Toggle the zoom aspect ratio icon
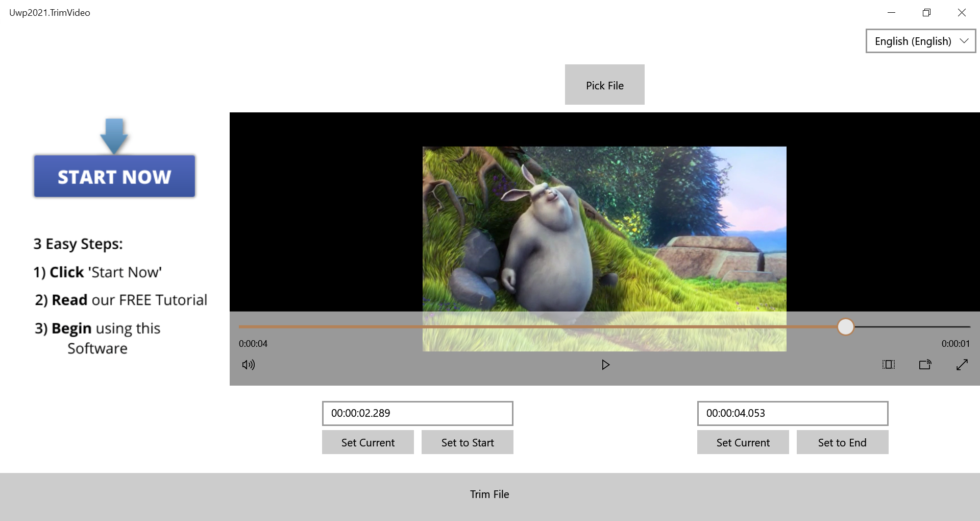This screenshot has height=521, width=980. click(x=888, y=365)
